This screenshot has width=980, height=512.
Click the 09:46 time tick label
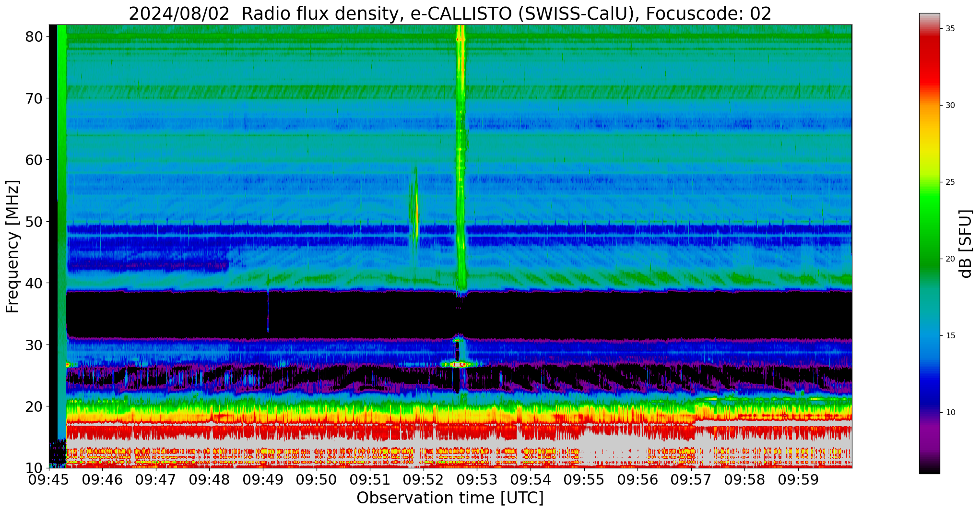(102, 479)
